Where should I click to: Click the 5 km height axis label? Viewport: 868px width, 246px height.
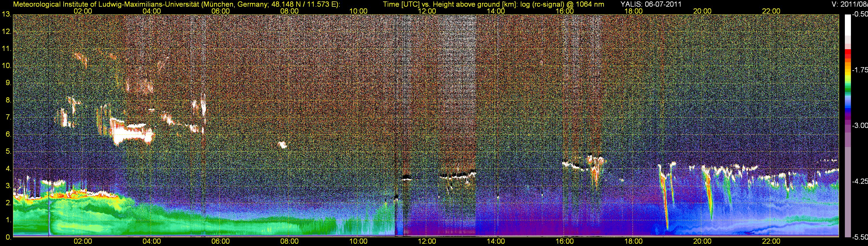(x=8, y=152)
